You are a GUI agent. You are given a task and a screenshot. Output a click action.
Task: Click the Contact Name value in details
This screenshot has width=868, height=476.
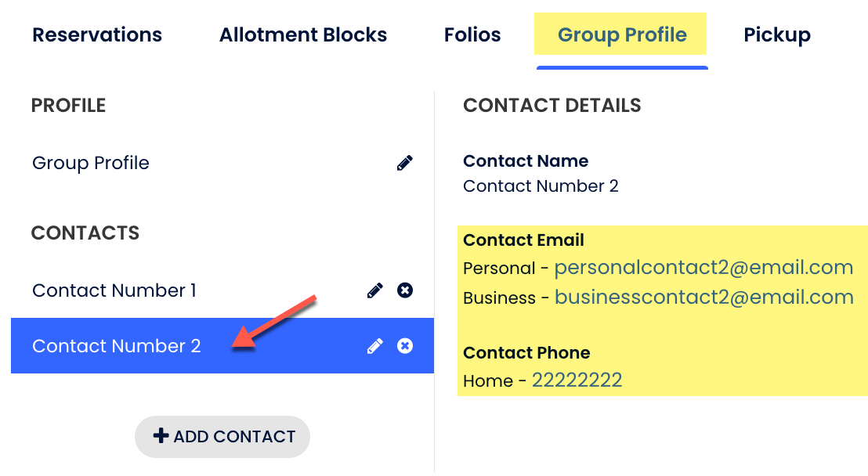[541, 186]
